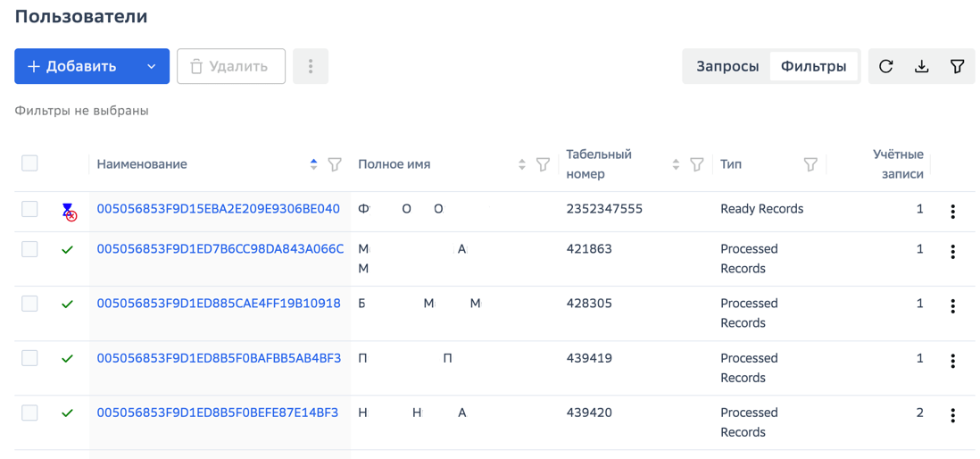The image size is (980, 459).
Task: Toggle select-all checkbox in table header
Action: (29, 163)
